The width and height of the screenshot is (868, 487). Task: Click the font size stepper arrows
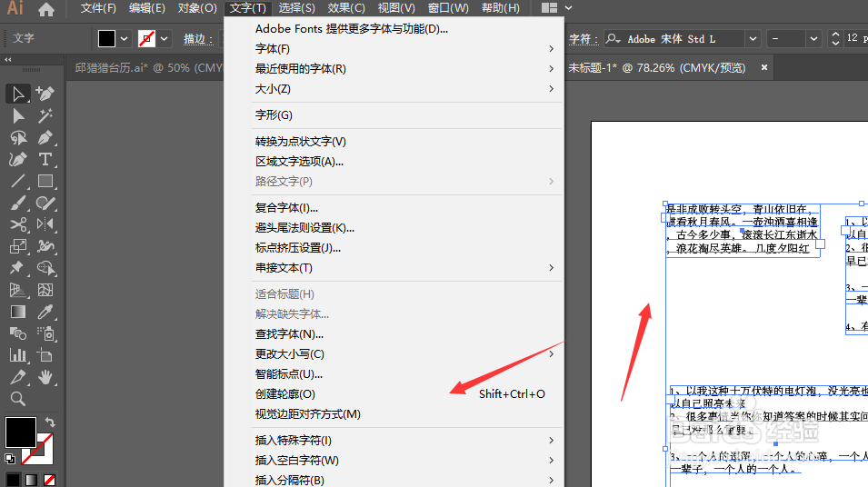pyautogui.click(x=835, y=38)
